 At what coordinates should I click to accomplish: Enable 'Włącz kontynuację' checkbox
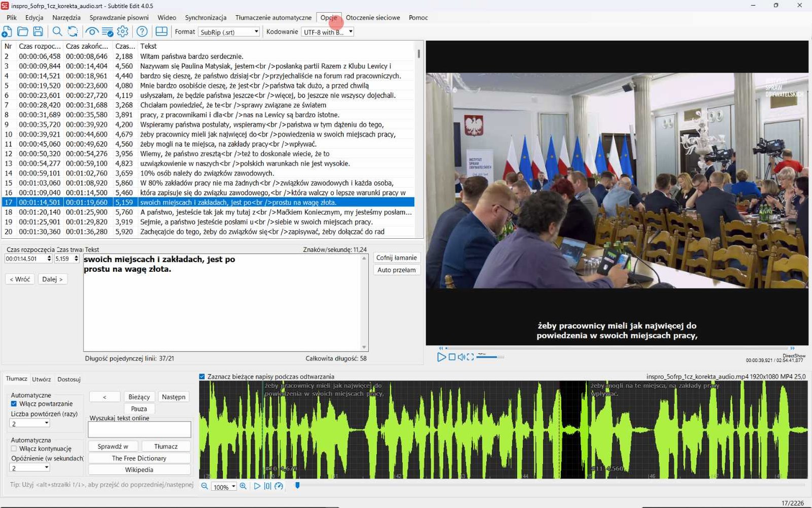coord(14,449)
